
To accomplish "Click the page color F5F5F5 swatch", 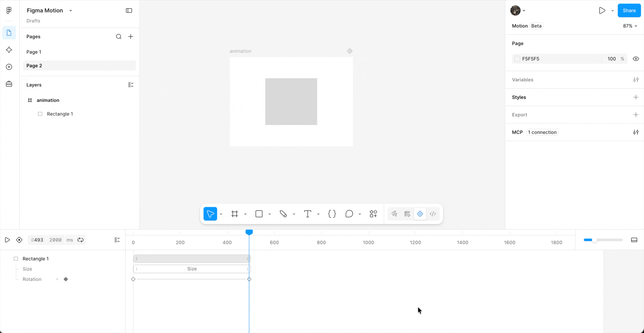I will click(517, 59).
